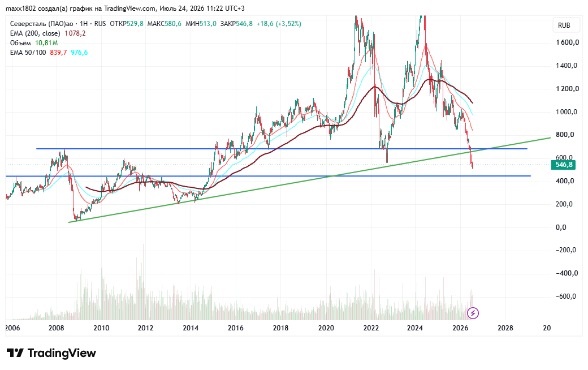
Task: Click the 2010 label on time axis
Action: pyautogui.click(x=101, y=328)
